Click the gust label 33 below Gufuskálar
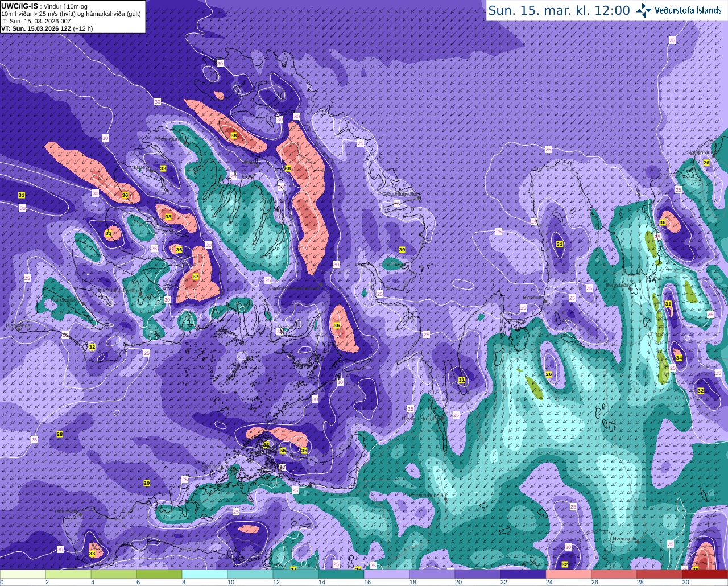 [x=92, y=553]
